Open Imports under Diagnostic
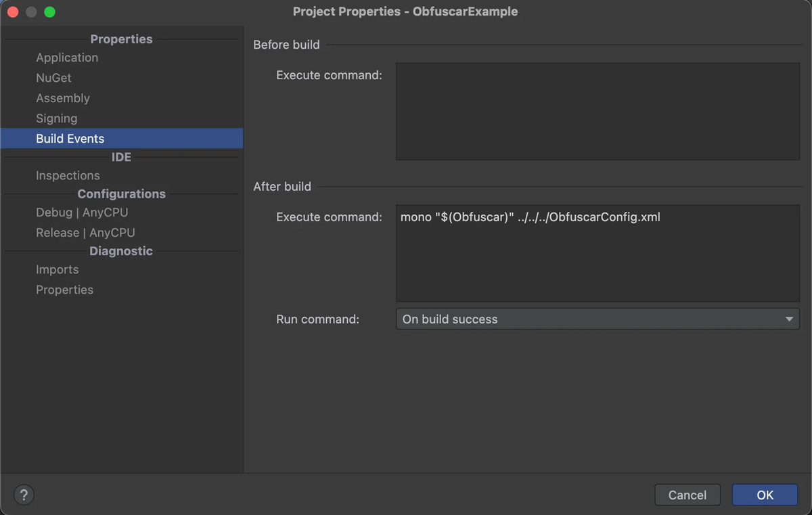The image size is (812, 515). coord(57,269)
